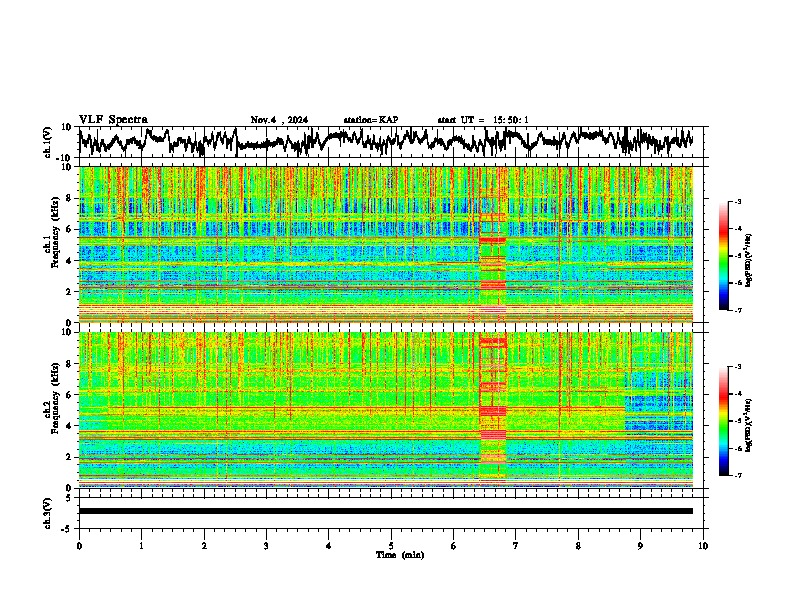Click the ch.1 color scale bar
792x612 pixels.
tap(723, 256)
